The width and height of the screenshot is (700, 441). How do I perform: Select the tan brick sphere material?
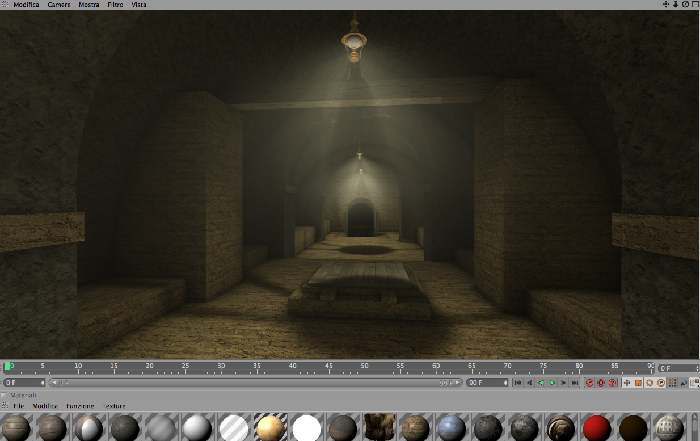click(415, 427)
